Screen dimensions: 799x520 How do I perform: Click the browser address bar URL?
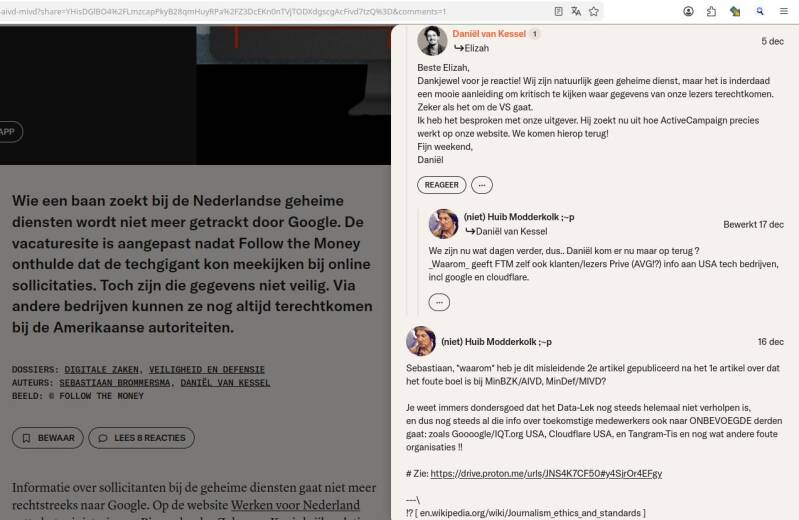[275, 11]
